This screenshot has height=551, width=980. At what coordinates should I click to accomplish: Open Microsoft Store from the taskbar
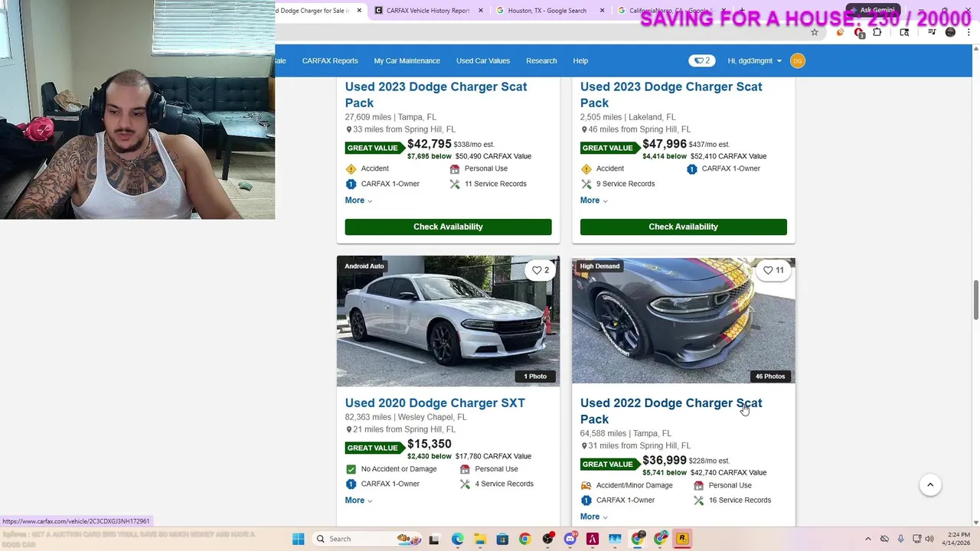502,539
